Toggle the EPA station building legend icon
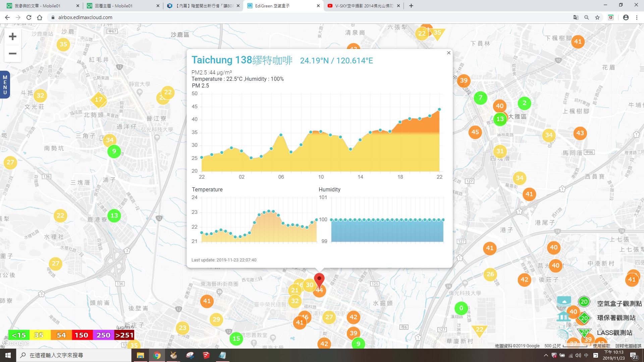Viewport: 644px width, 362px height. [x=563, y=317]
